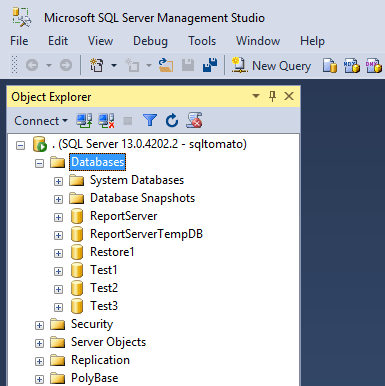Image resolution: width=385 pixels, height=386 pixels.
Task: Open the Window menu
Action: [258, 41]
